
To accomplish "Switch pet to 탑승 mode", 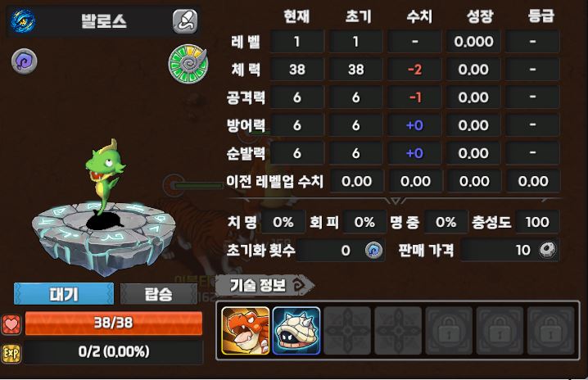I will pyautogui.click(x=158, y=294).
